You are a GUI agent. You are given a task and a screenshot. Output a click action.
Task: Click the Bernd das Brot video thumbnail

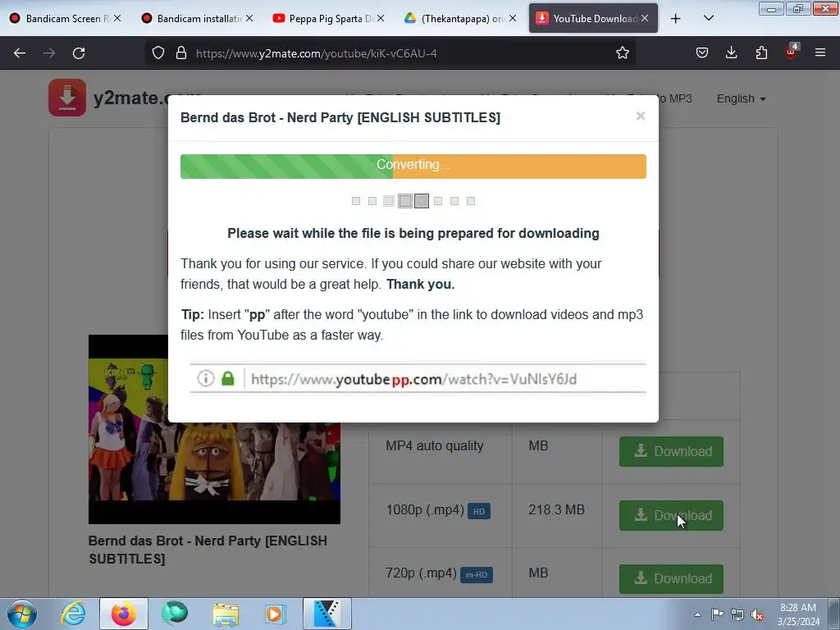coord(214,429)
